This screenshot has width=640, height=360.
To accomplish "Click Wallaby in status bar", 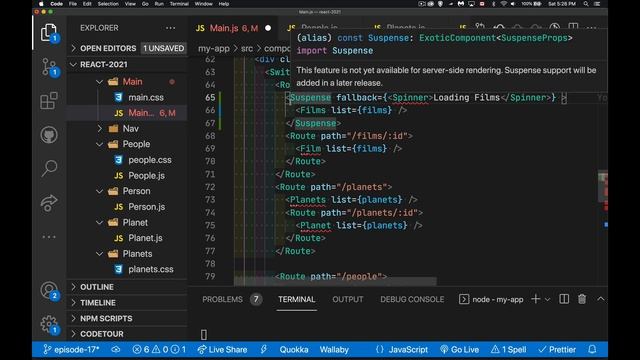I will (334, 350).
